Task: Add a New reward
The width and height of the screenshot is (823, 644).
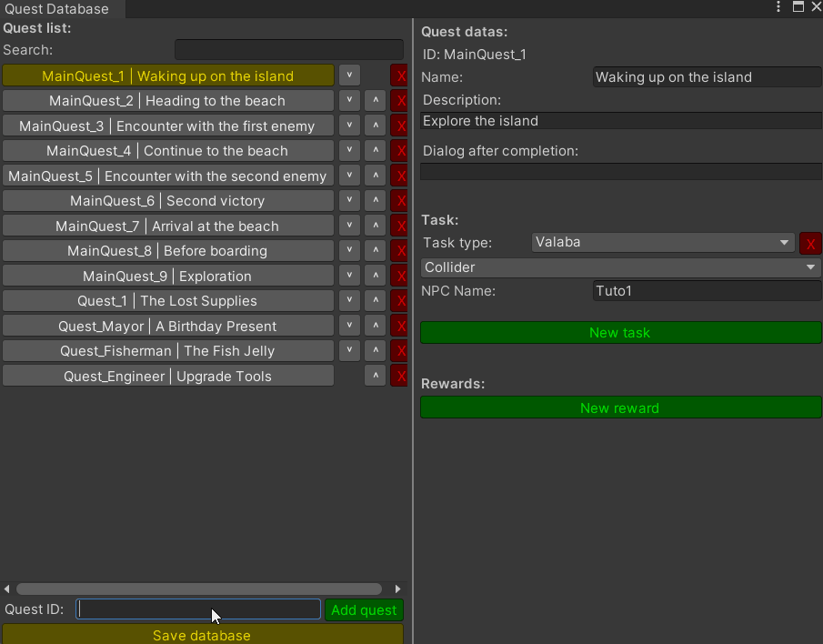Action: click(x=621, y=408)
